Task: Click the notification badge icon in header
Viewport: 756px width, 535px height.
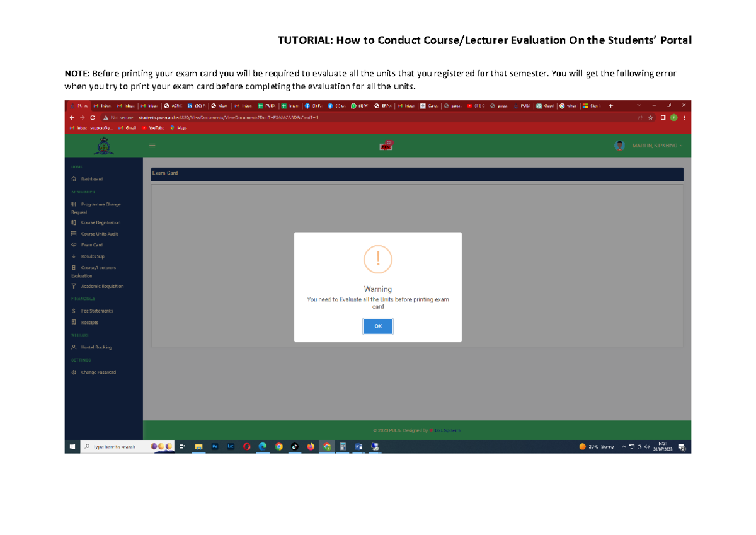Action: pos(385,146)
